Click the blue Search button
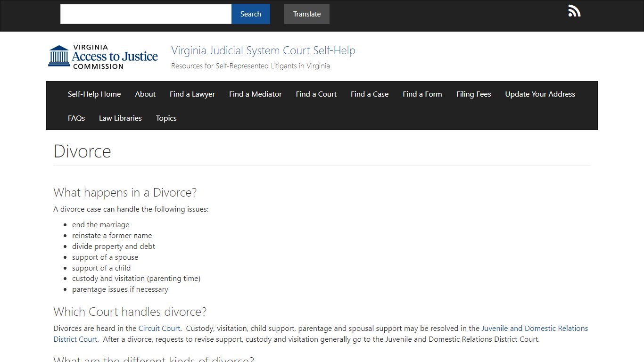The image size is (644, 362). pyautogui.click(x=251, y=14)
